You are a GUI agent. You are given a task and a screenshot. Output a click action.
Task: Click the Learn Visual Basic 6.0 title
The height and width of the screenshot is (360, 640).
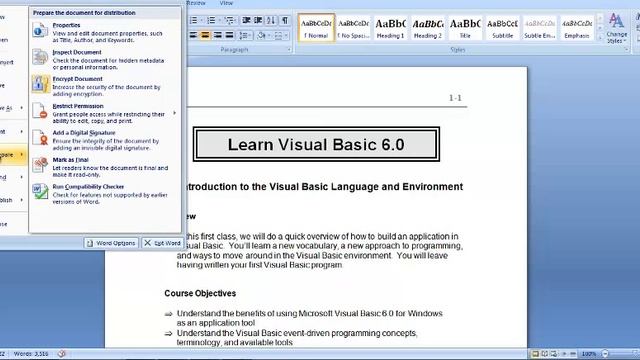[x=316, y=144]
